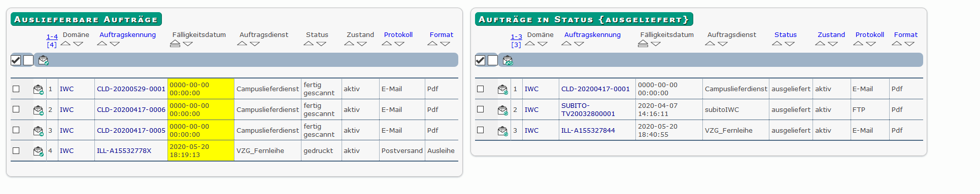Sort Auftragsdienst ascending in ausgeliefert panel
The image size is (980, 194).
click(x=710, y=44)
